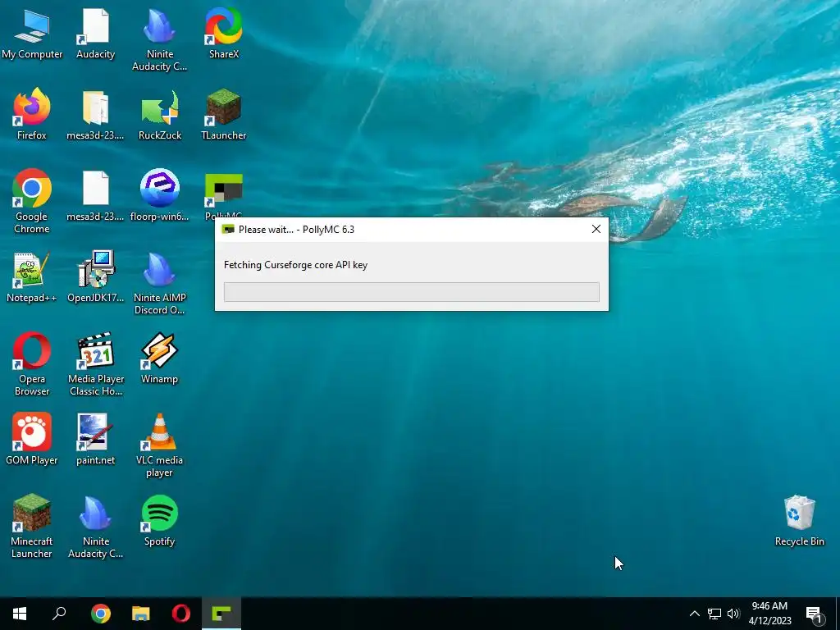
Task: Select the Minecraft Launcher desktop shortcut
Action: click(x=32, y=527)
